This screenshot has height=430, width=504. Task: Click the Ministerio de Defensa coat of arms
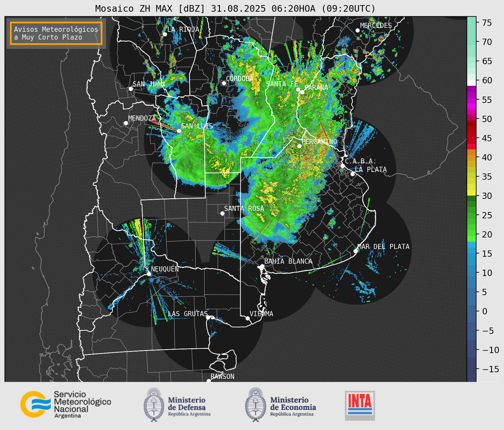click(154, 405)
